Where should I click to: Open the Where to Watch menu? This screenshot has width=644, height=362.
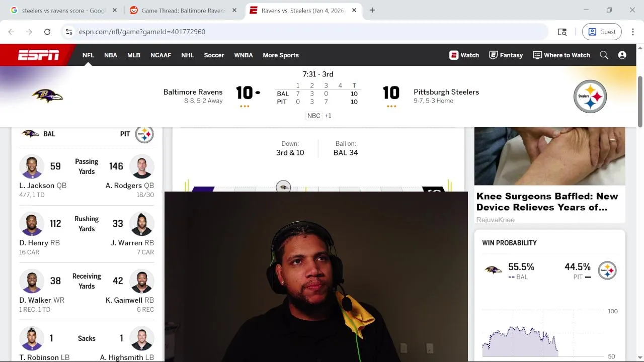pyautogui.click(x=561, y=55)
